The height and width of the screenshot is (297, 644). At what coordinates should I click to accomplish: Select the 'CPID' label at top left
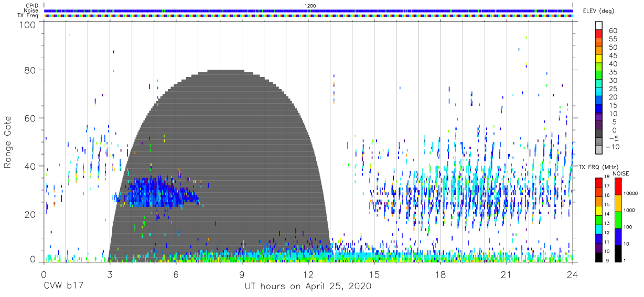coord(31,6)
